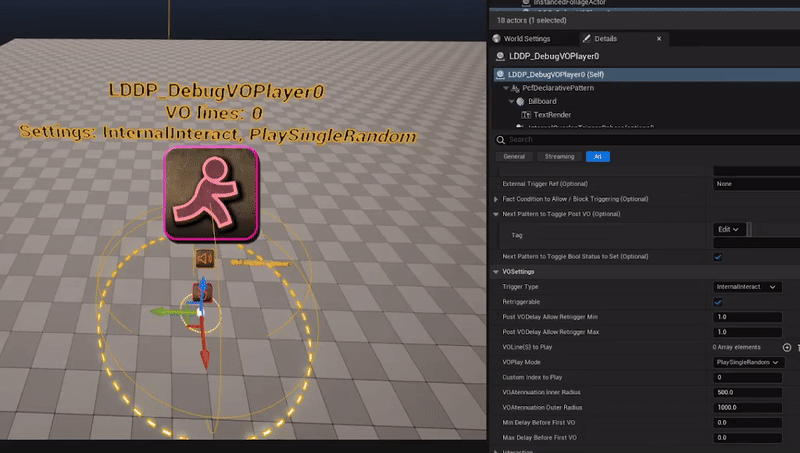The height and width of the screenshot is (453, 800).
Task: Collapse the Billboard tree node
Action: (x=511, y=102)
